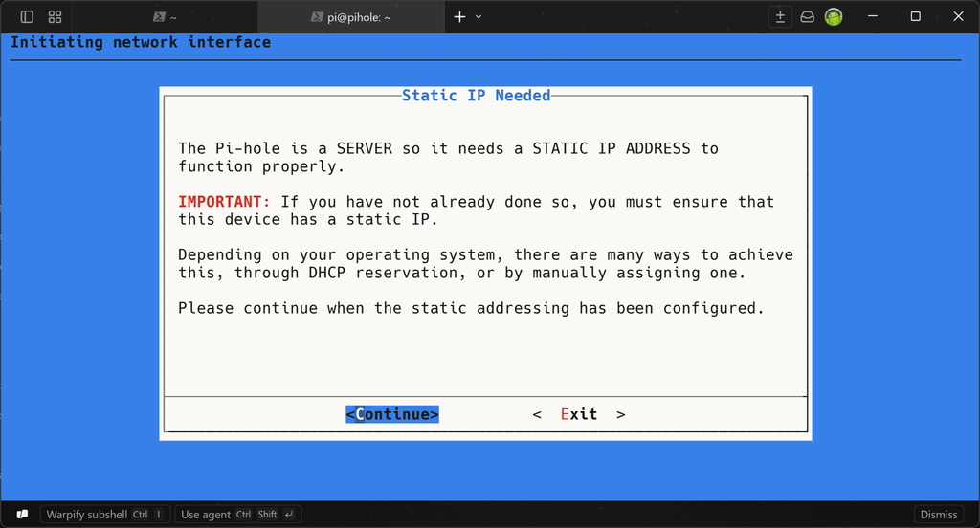Click the red IMPORTANT: text
The width and height of the screenshot is (980, 528).
tap(224, 202)
